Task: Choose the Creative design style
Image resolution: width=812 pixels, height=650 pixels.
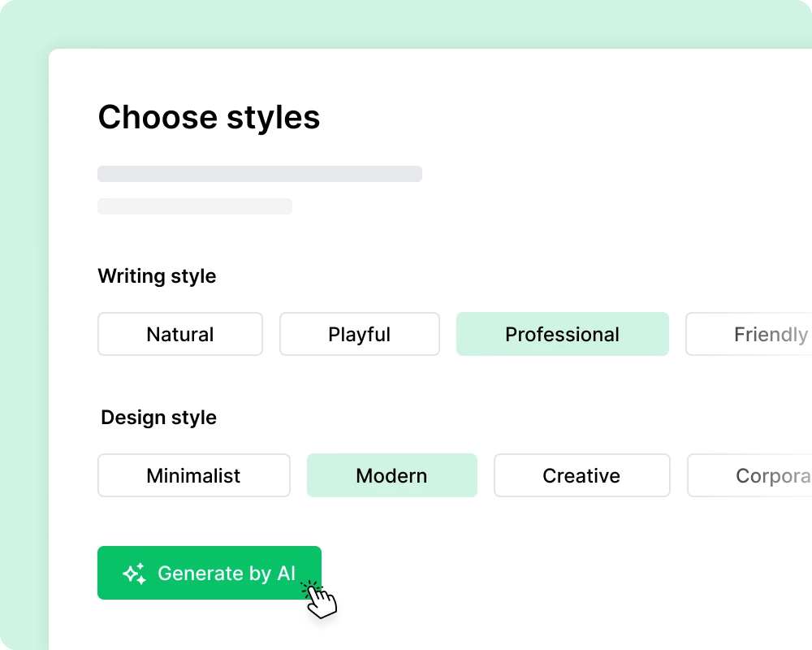Action: tap(581, 475)
